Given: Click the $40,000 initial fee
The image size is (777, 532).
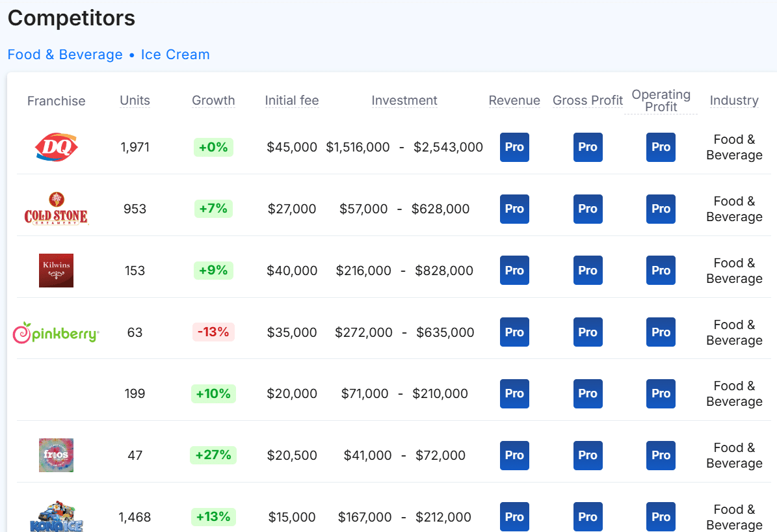Looking at the screenshot, I should (x=292, y=271).
